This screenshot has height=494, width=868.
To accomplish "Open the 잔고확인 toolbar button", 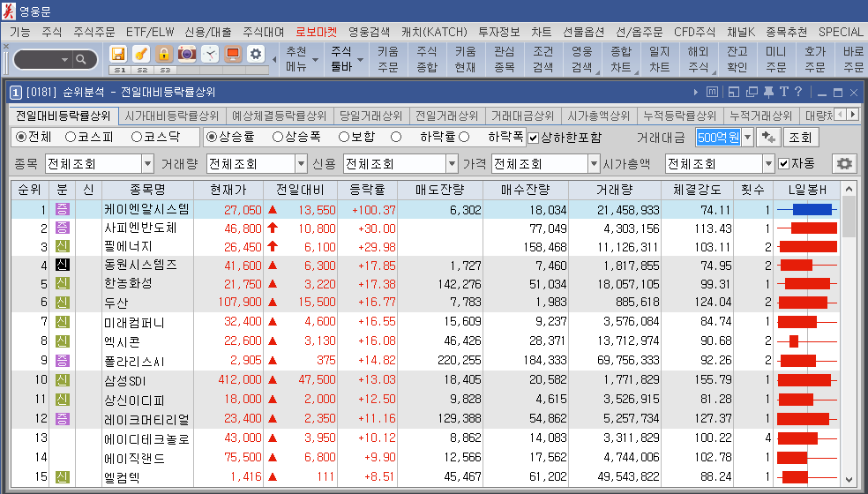I will click(737, 59).
